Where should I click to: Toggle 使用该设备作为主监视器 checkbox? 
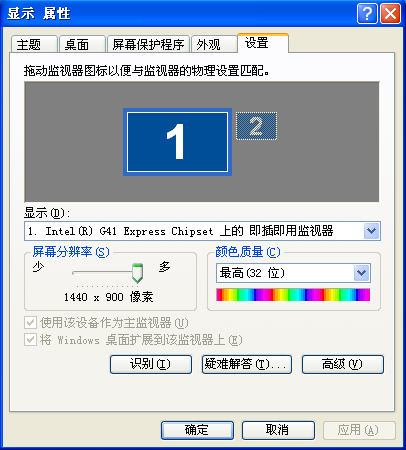31,323
